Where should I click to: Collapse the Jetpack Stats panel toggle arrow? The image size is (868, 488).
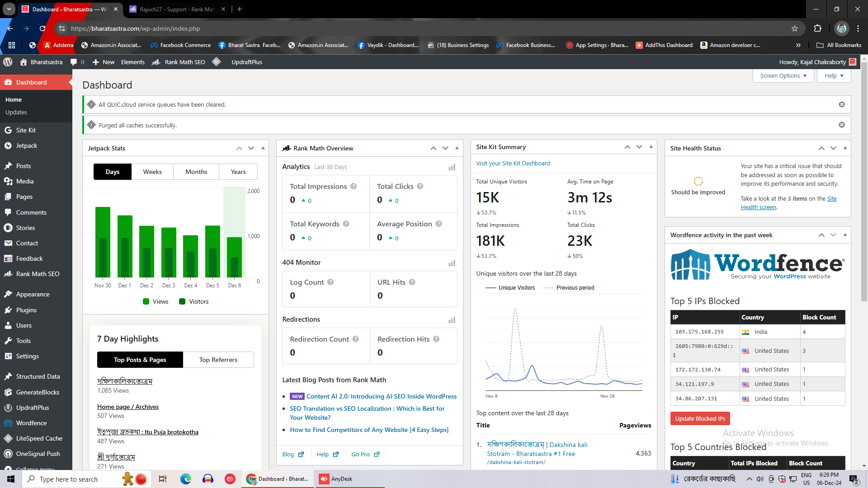click(263, 148)
